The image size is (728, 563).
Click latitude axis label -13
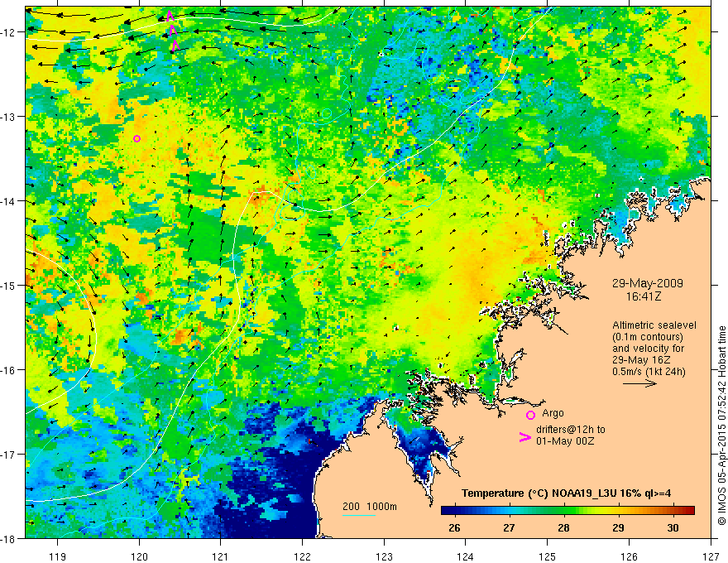(8, 116)
